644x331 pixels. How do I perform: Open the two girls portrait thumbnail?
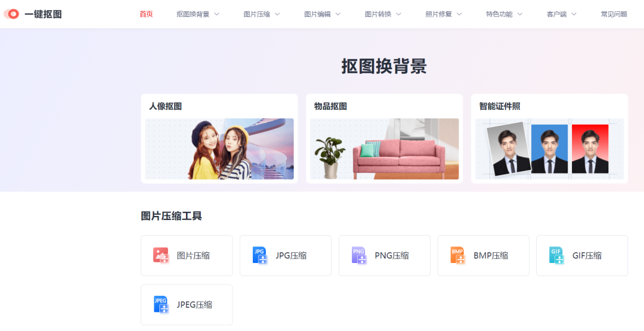[219, 149]
